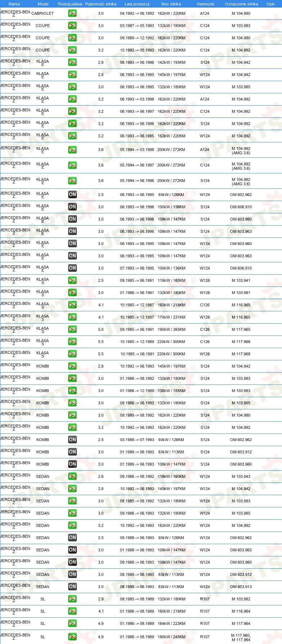Click the PB icon for COUPE M 103.983

[72, 26]
